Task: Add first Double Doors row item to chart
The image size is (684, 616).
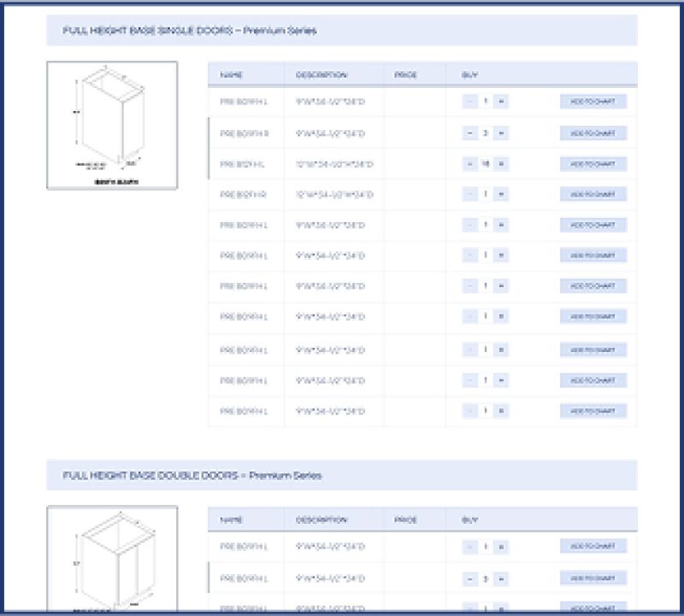Action: [593, 547]
